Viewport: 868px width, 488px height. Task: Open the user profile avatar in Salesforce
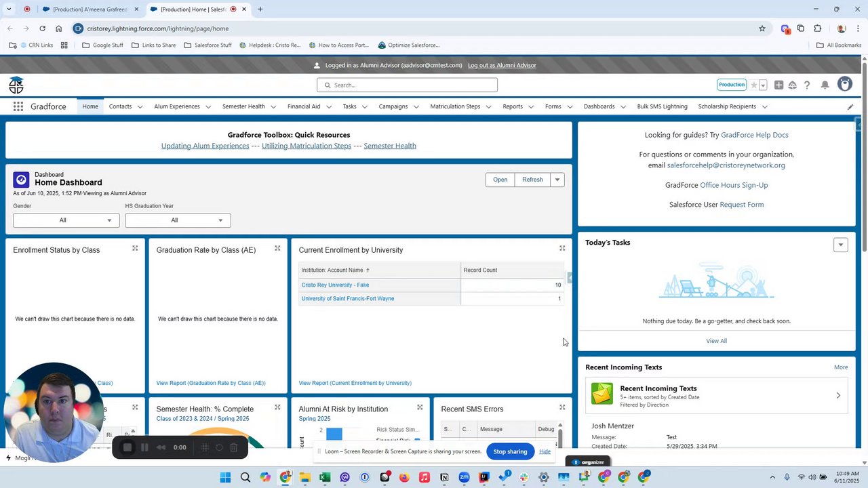tap(844, 84)
